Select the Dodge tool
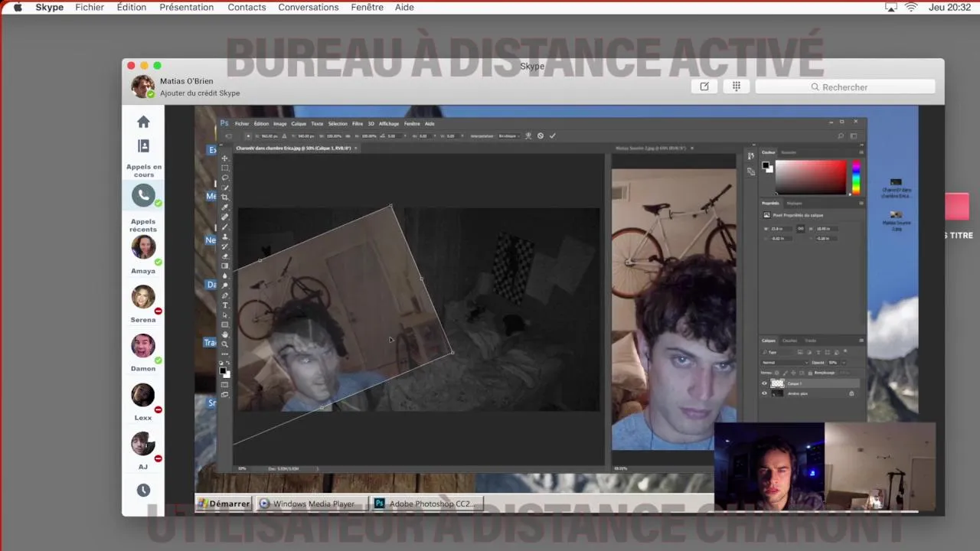This screenshot has width=980, height=551. pyautogui.click(x=225, y=285)
